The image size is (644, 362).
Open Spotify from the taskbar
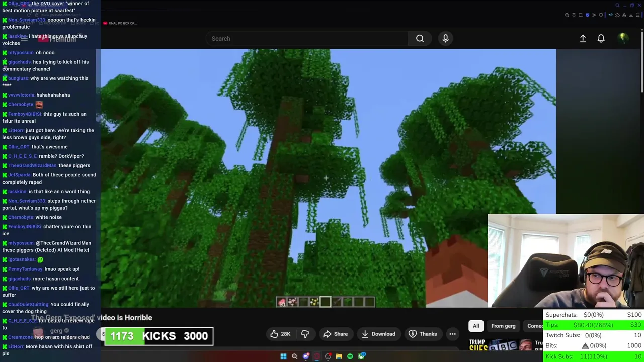click(350, 356)
